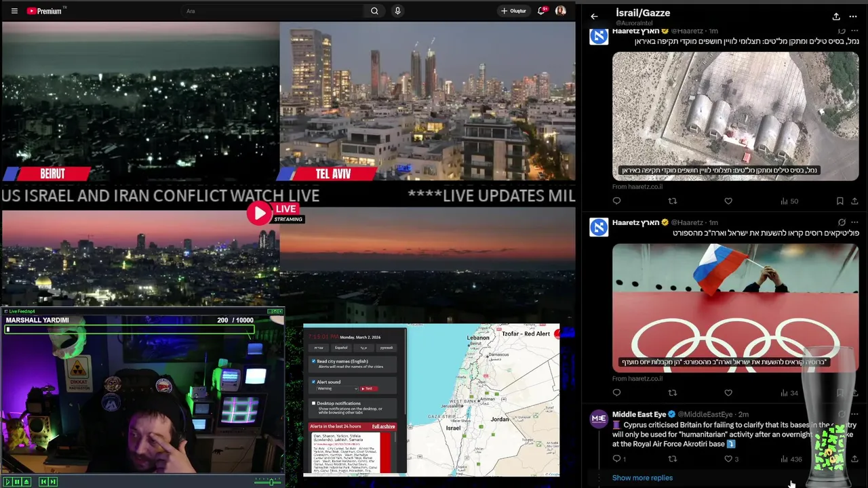
Task: Open Grok icon on Haaretz flag post
Action: coord(842,222)
